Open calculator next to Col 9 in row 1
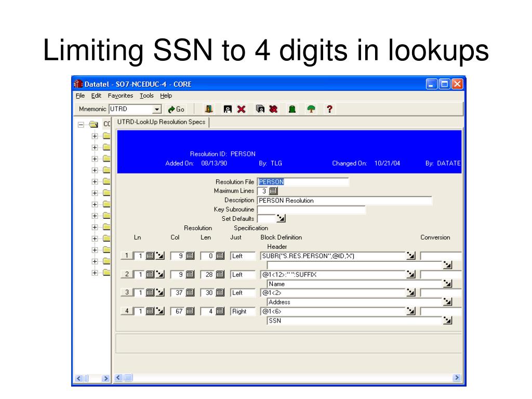Viewport: 532px width, 399px height. pos(190,256)
